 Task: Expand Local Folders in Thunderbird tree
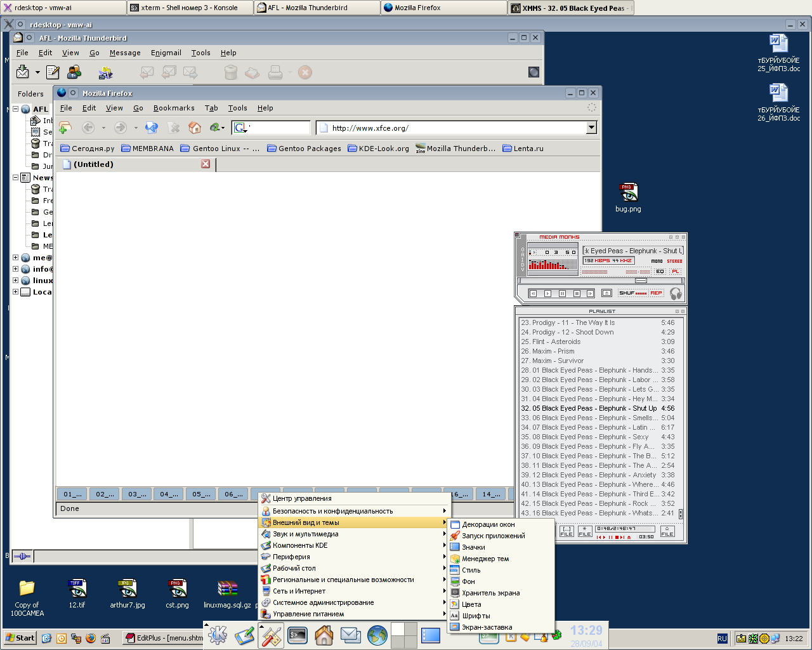point(15,292)
